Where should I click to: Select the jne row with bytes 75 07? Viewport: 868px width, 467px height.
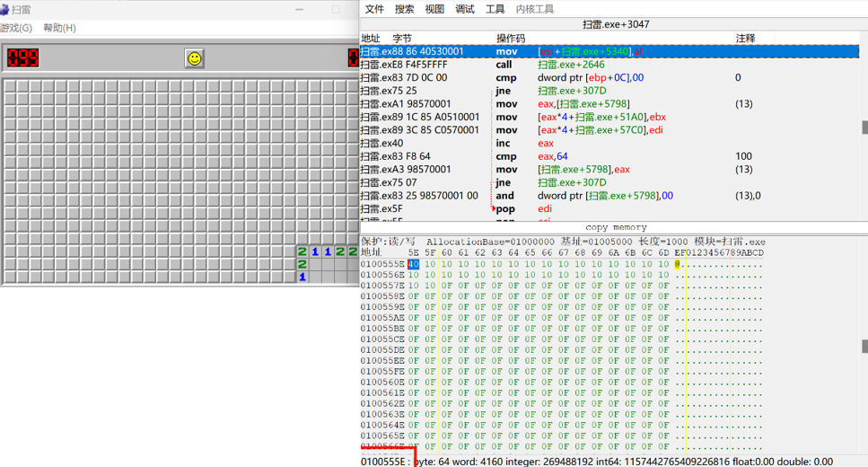click(x=609, y=182)
